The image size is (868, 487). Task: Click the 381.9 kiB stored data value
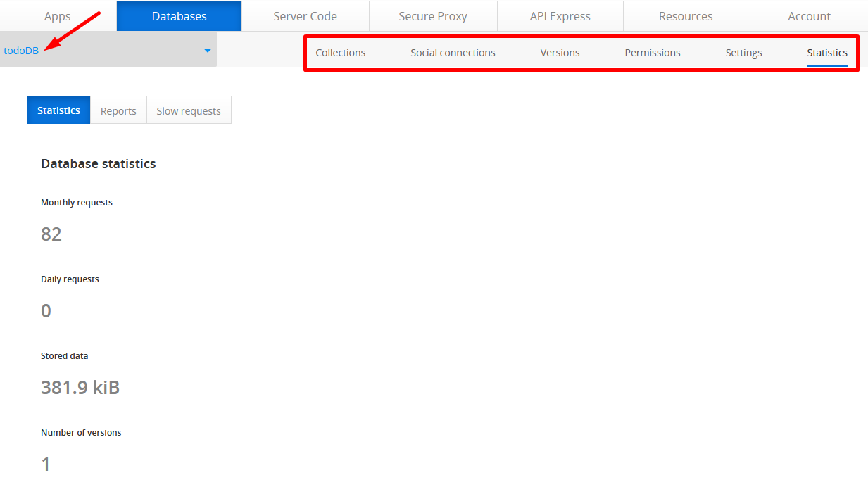[80, 388]
